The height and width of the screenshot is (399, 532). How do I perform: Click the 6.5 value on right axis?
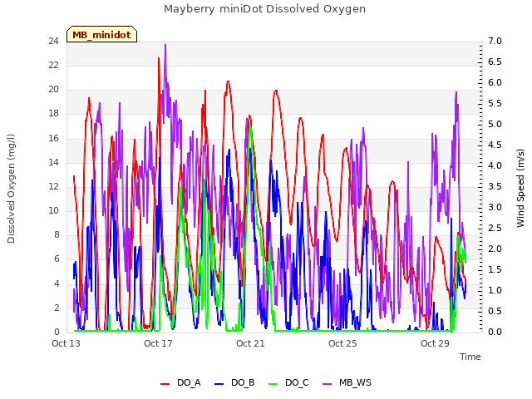click(x=495, y=62)
